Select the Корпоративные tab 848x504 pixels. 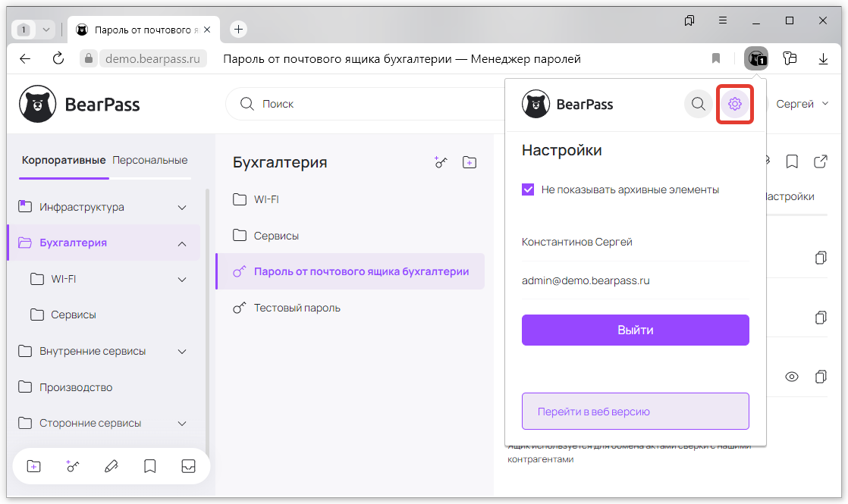point(64,160)
